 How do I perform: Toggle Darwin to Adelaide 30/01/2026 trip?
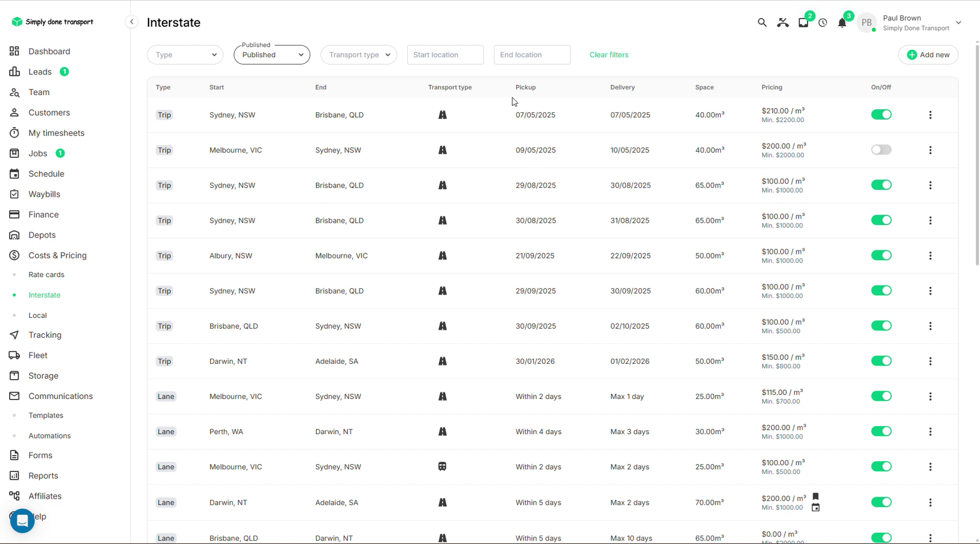[x=881, y=360]
